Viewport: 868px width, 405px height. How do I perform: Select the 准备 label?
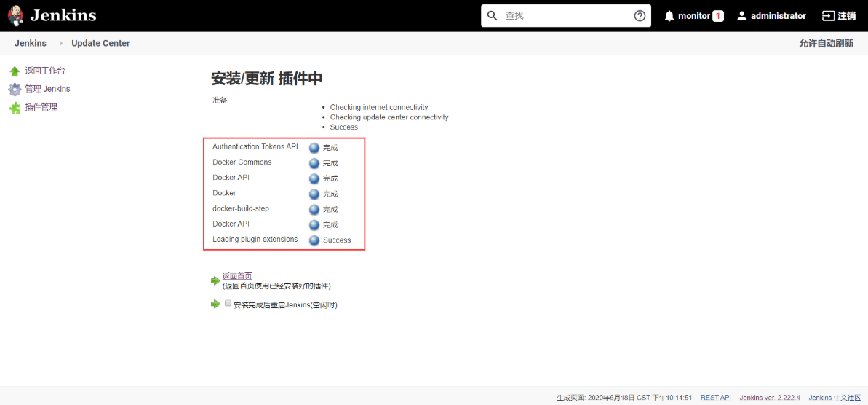coord(220,101)
